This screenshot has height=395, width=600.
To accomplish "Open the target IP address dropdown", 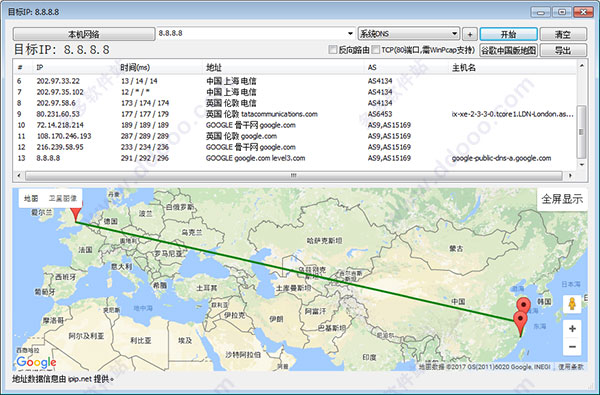I will [350, 34].
